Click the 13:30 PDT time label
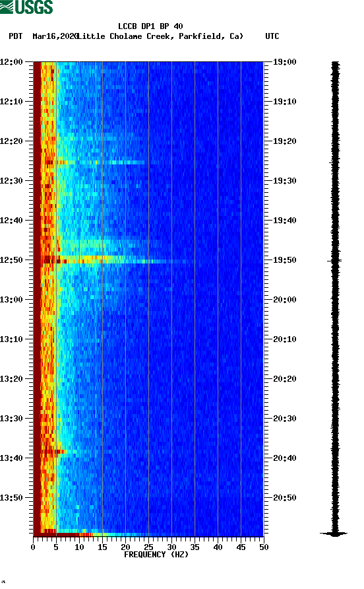 pos(12,419)
